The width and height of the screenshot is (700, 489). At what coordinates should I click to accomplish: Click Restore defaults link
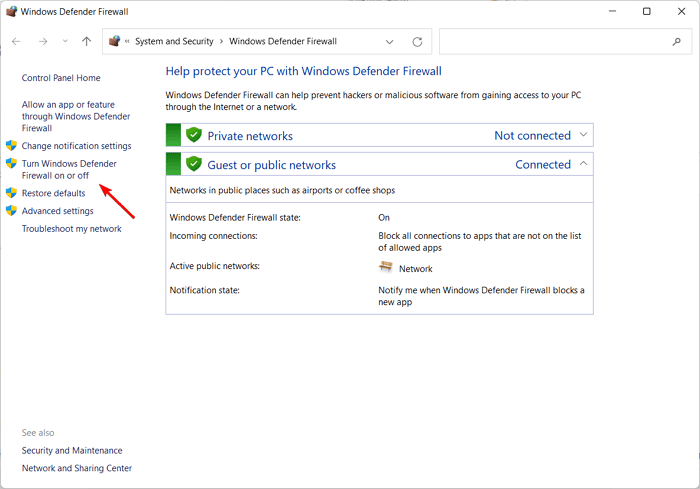tap(53, 193)
